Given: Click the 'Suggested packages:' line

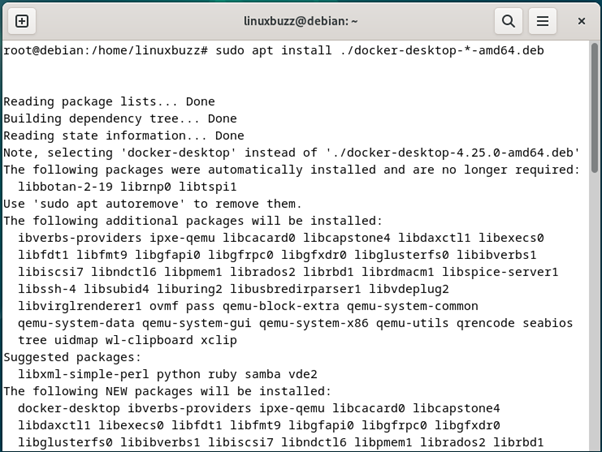Looking at the screenshot, I should [x=72, y=357].
